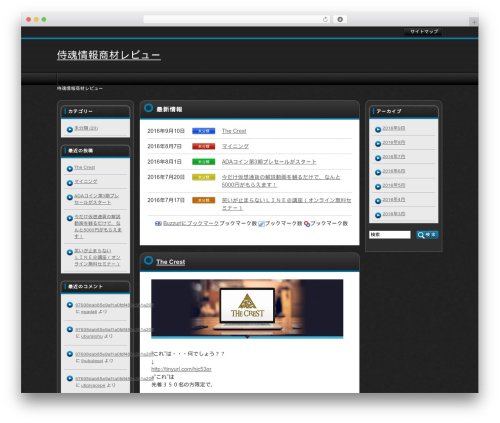The height and width of the screenshot is (423, 500).
Task: Open 未分類 (20) category link
Action: tap(86, 128)
